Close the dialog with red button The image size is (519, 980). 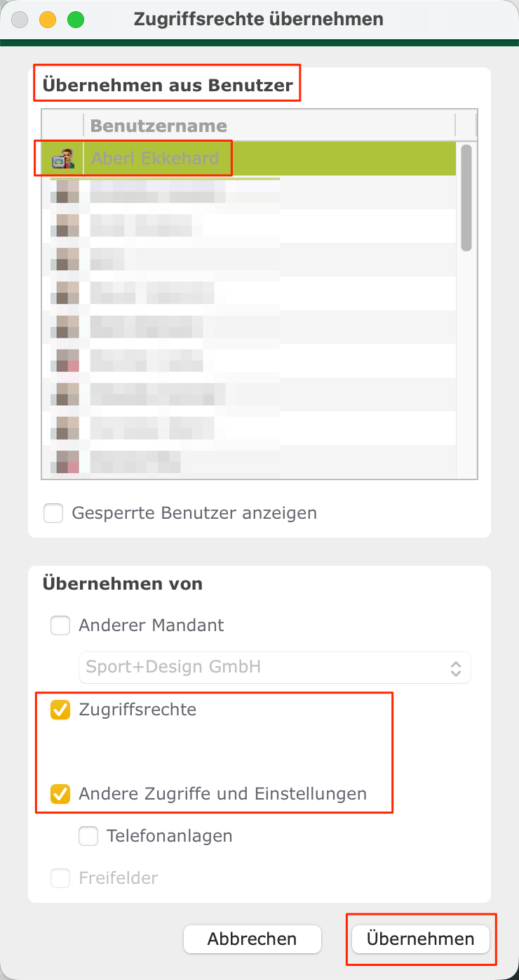coord(20,20)
